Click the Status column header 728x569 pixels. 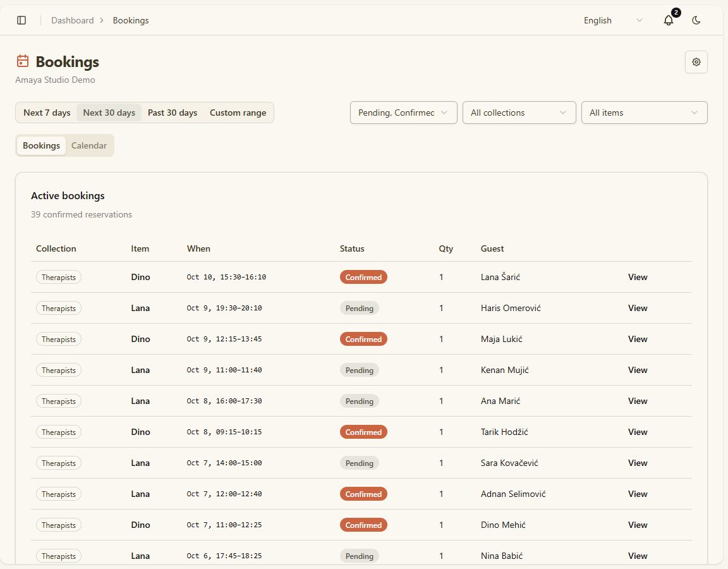[x=352, y=248]
